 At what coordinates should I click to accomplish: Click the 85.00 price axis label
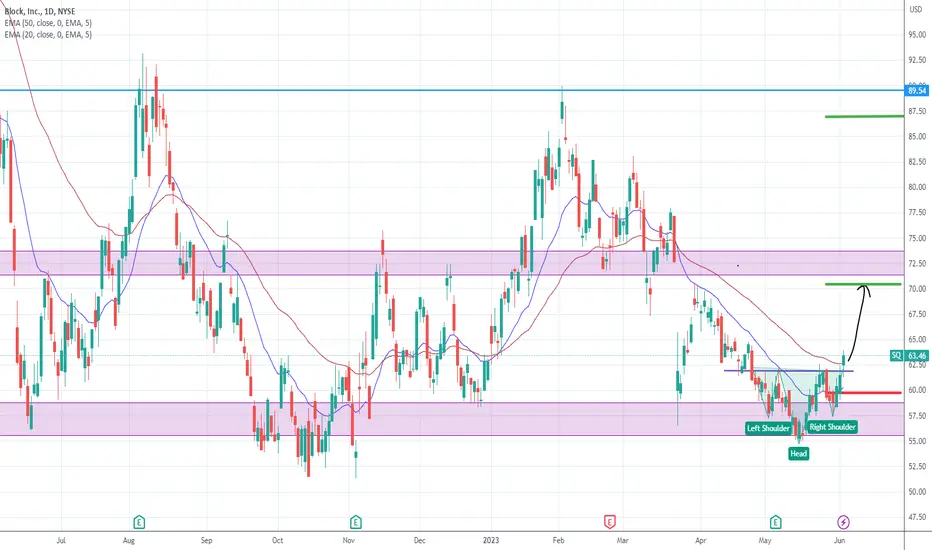click(917, 136)
